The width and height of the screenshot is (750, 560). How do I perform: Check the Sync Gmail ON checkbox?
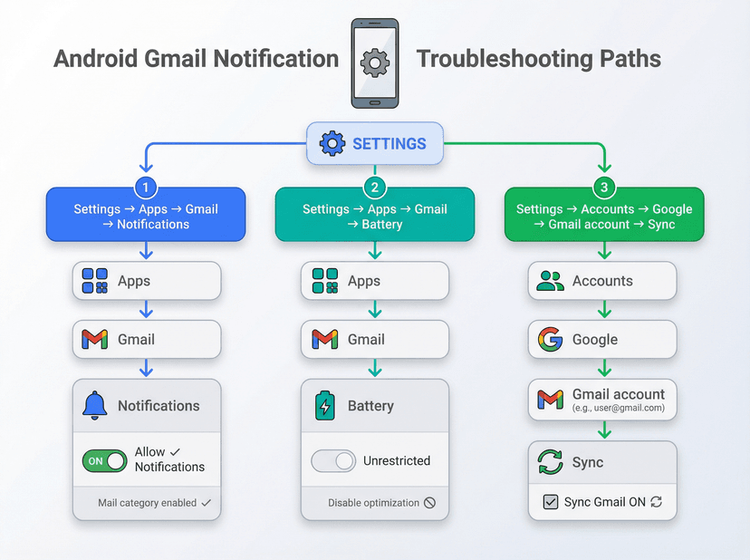(551, 502)
